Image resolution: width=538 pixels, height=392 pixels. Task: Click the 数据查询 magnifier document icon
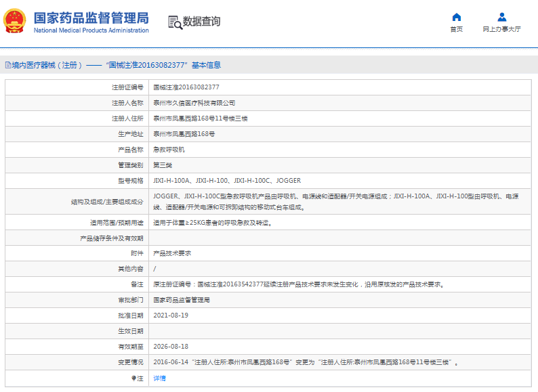tap(175, 22)
